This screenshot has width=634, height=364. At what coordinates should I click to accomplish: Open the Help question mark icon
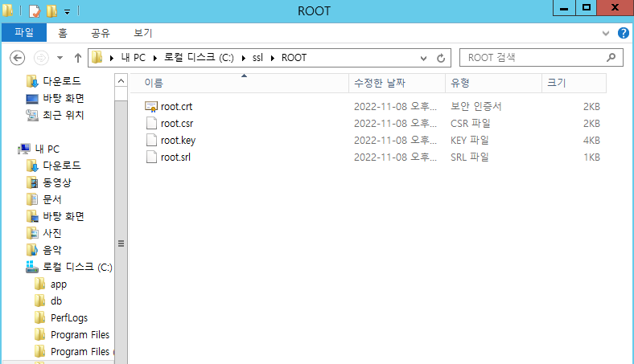click(623, 33)
